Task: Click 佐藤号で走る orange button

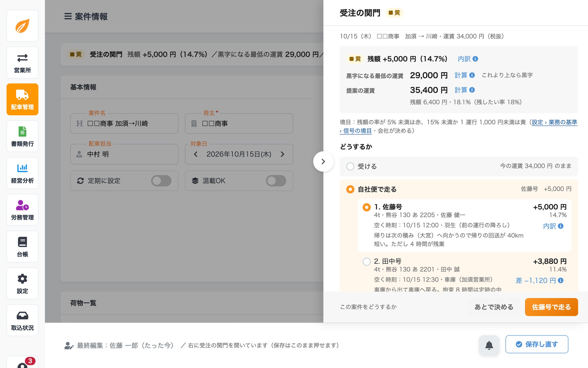Action: coord(551,307)
